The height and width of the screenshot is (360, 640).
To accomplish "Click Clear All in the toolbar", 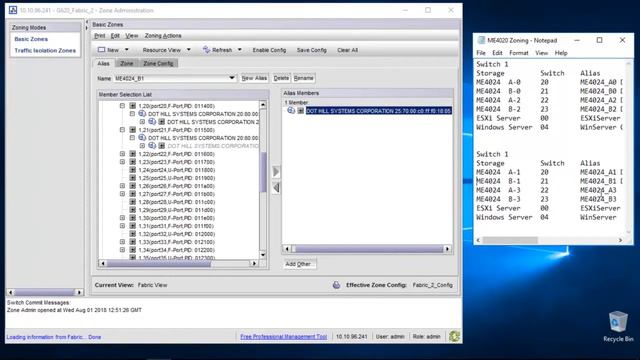I will pos(347,50).
